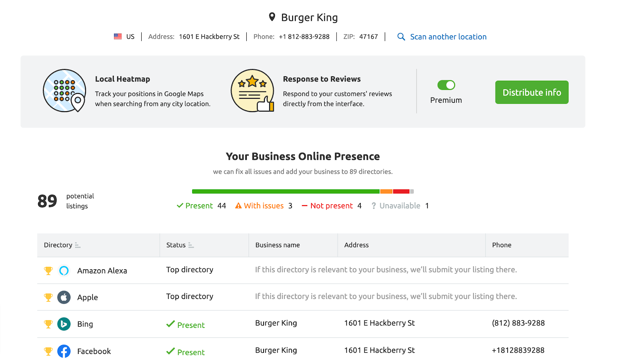
Task: Click the Facebook logo icon
Action: click(x=64, y=351)
